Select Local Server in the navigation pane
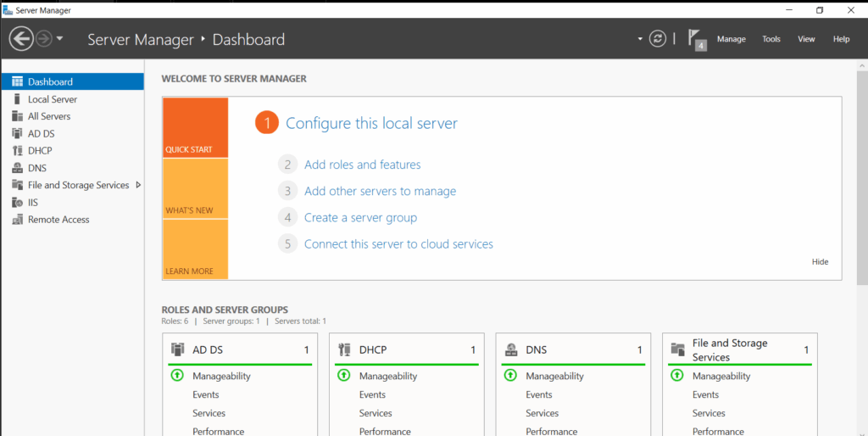Screen dimensions: 868x436 (x=52, y=99)
